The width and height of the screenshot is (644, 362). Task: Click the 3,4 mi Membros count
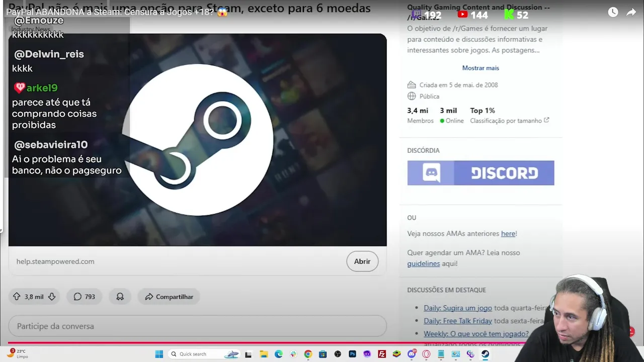(x=420, y=115)
